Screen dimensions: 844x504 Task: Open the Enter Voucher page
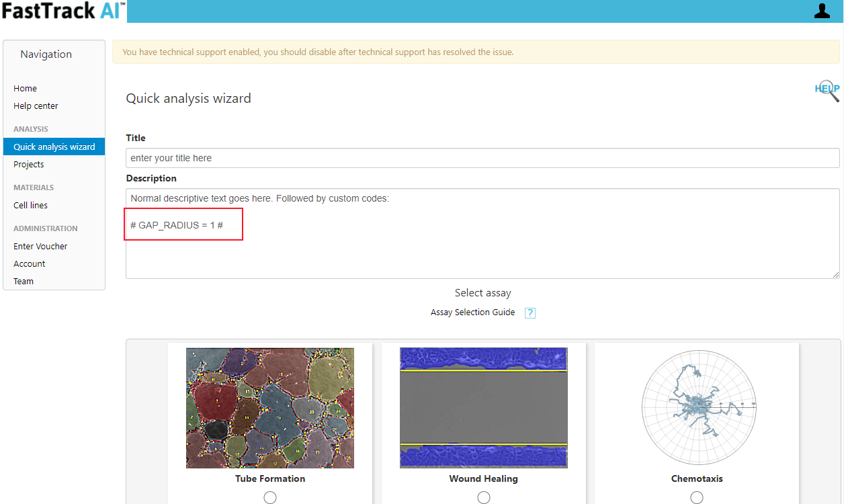click(x=40, y=246)
